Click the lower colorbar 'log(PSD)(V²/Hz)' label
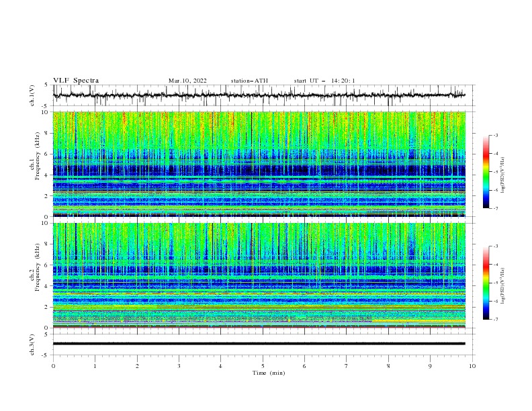Viewport: 532px width, 411px height. (x=502, y=286)
